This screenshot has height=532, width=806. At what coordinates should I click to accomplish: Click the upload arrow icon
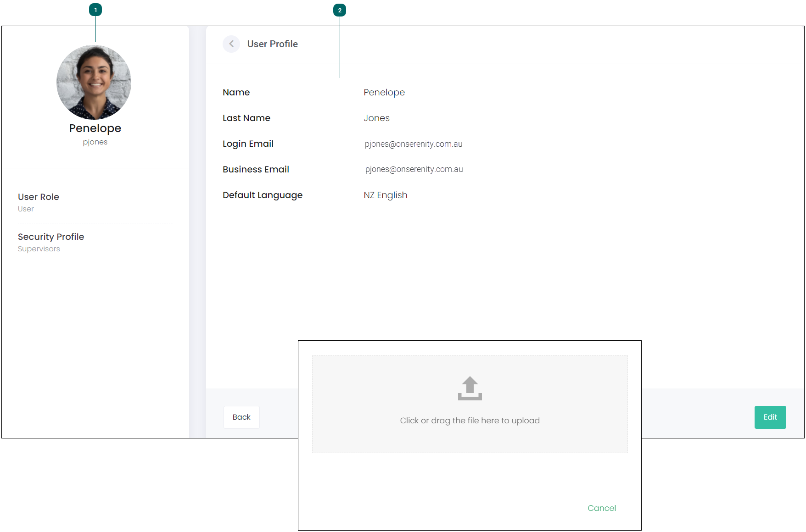(x=470, y=388)
